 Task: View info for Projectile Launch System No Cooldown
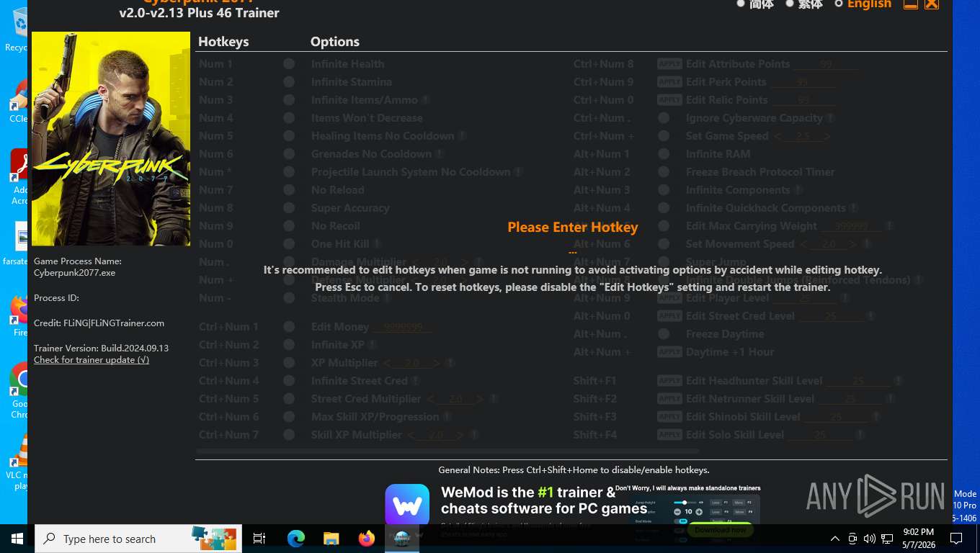(x=517, y=172)
